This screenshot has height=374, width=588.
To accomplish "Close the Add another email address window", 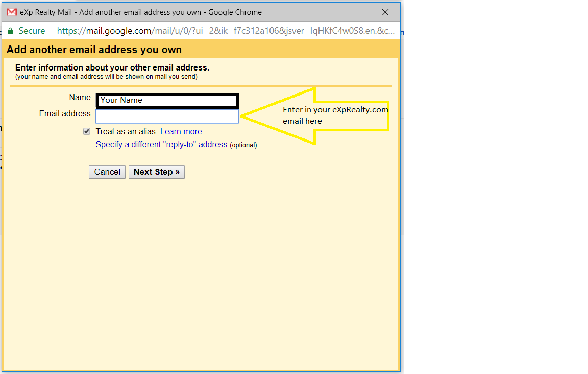I will (x=385, y=12).
